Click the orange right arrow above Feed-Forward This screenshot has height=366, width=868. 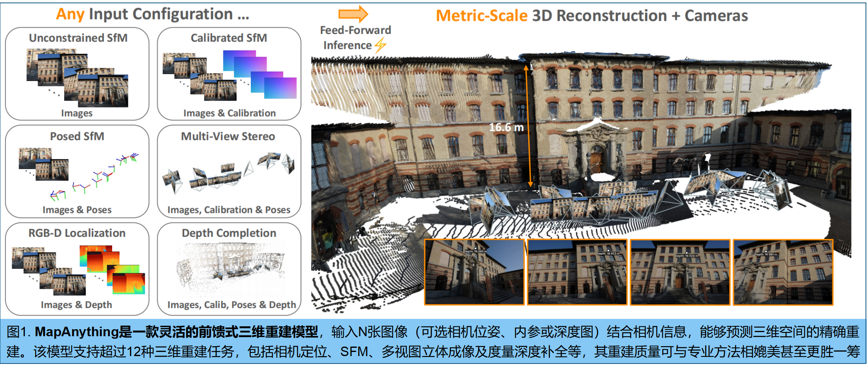coord(353,14)
